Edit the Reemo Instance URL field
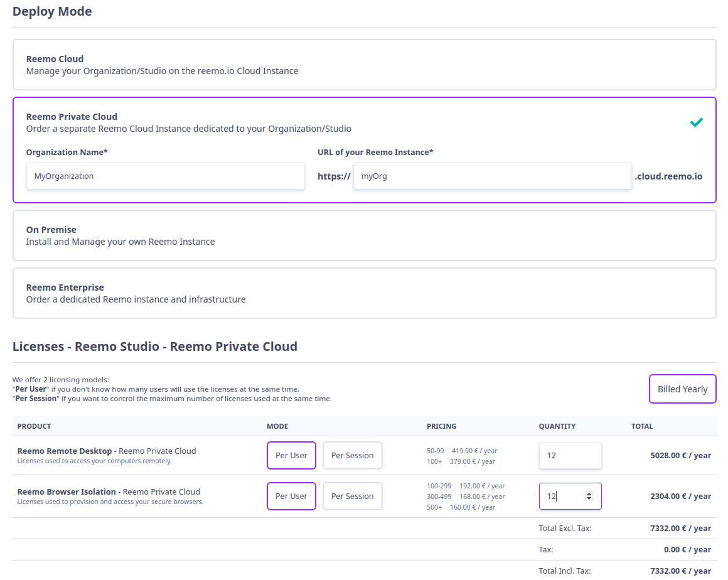 click(x=492, y=176)
